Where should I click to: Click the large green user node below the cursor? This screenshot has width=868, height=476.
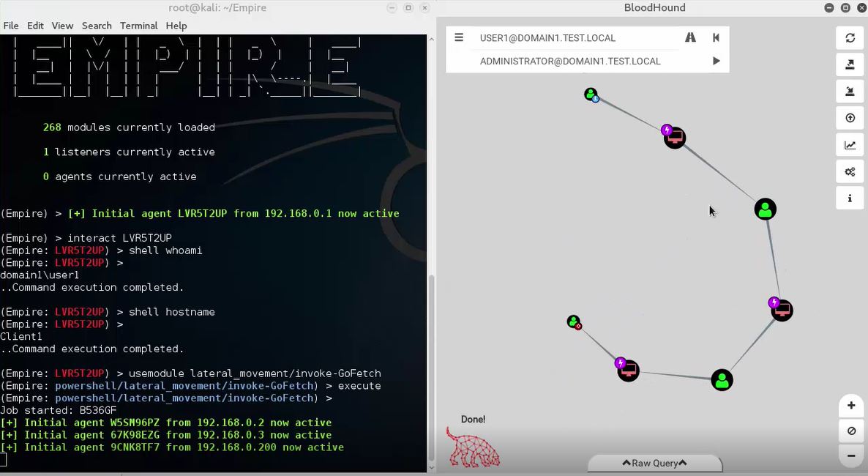point(765,209)
